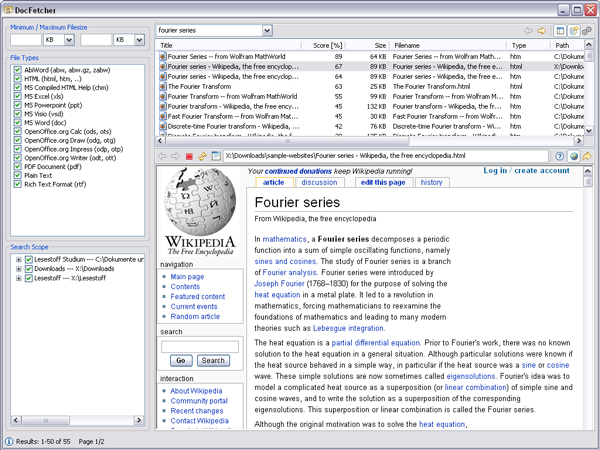The image size is (600, 450).
Task: Open the history tab
Action: (x=431, y=183)
